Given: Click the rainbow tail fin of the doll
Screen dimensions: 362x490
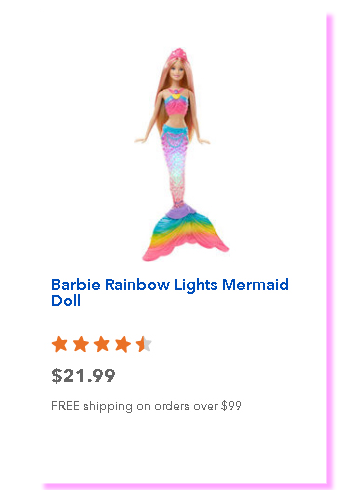Looking at the screenshot, I should tap(185, 235).
